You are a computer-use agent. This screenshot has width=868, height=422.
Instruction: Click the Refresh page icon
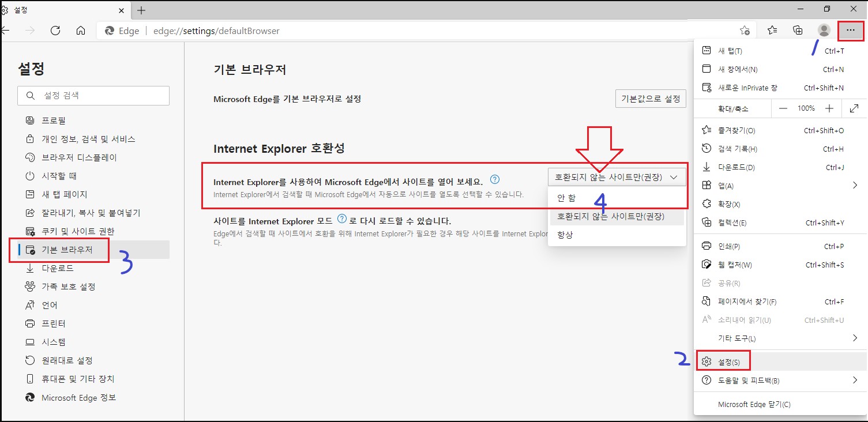pos(55,31)
